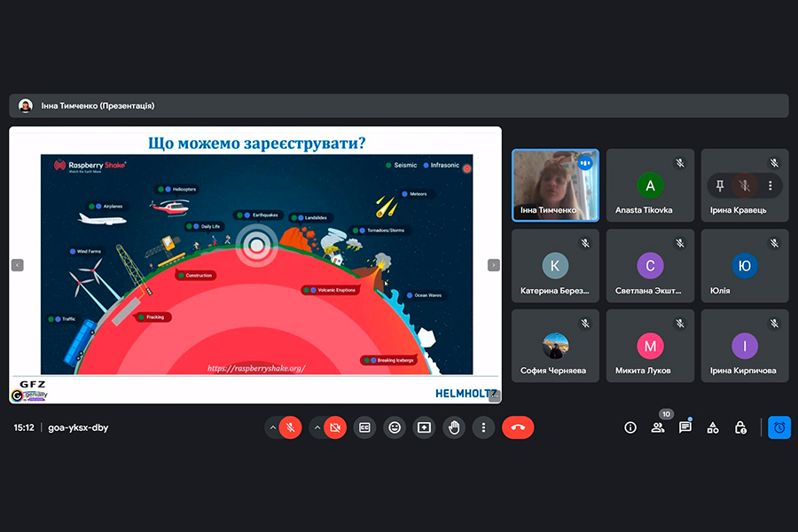Click muted mic icon on Anasta Tikovka tile
Screen dimensions: 798x532
click(680, 163)
